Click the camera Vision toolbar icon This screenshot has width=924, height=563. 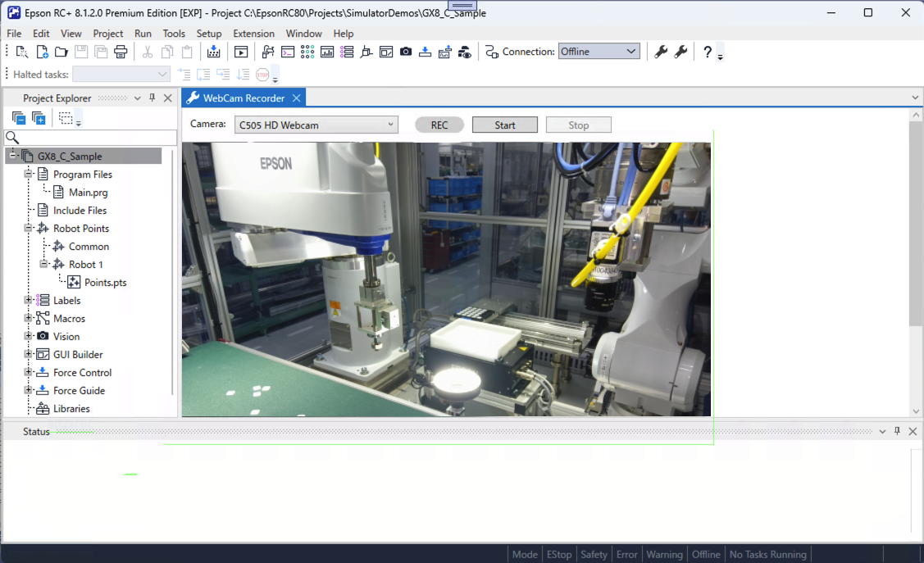tap(406, 52)
